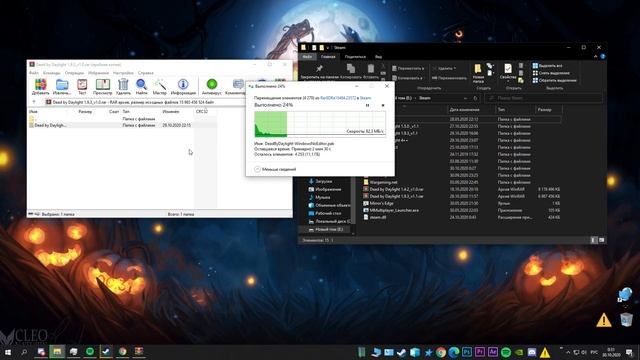Screen dimensions: 640x360
Task: Select the Mirror's Edge shortcut in Explorer
Action: 378,203
